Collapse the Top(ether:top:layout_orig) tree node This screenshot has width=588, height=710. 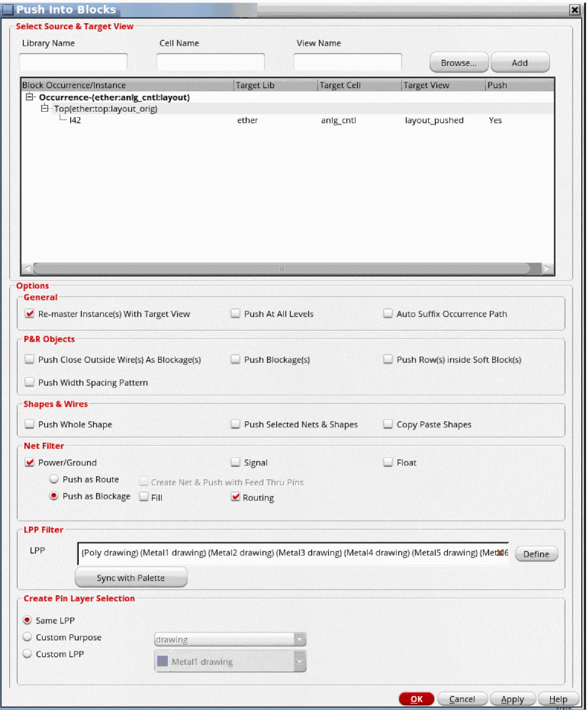pos(45,108)
